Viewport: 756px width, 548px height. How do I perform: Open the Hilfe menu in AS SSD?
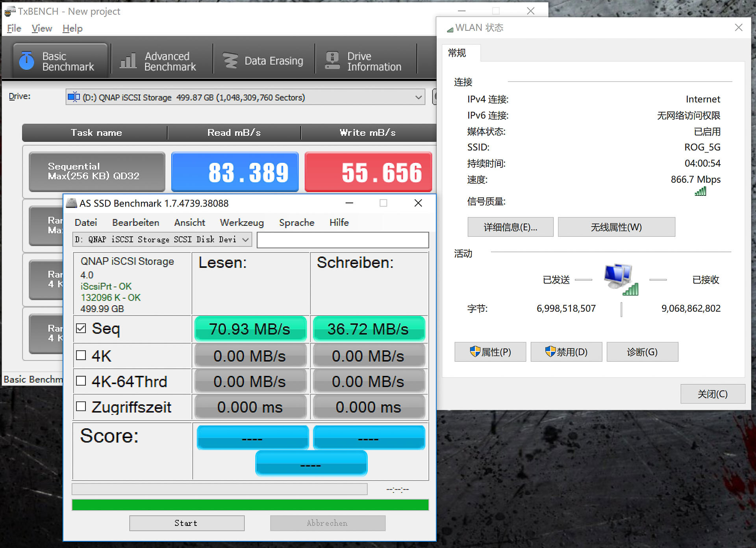coord(339,223)
